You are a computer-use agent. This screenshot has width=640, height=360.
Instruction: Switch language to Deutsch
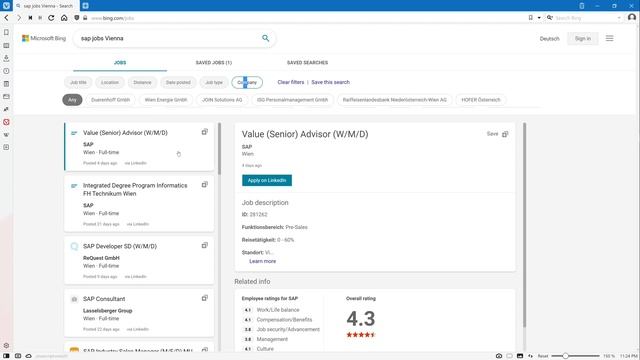[x=549, y=39]
